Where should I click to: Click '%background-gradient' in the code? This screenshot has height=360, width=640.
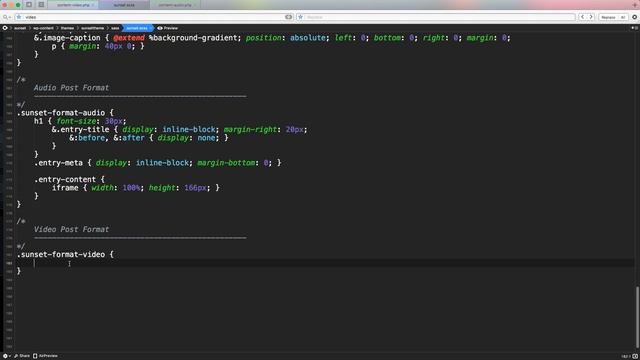(193, 38)
